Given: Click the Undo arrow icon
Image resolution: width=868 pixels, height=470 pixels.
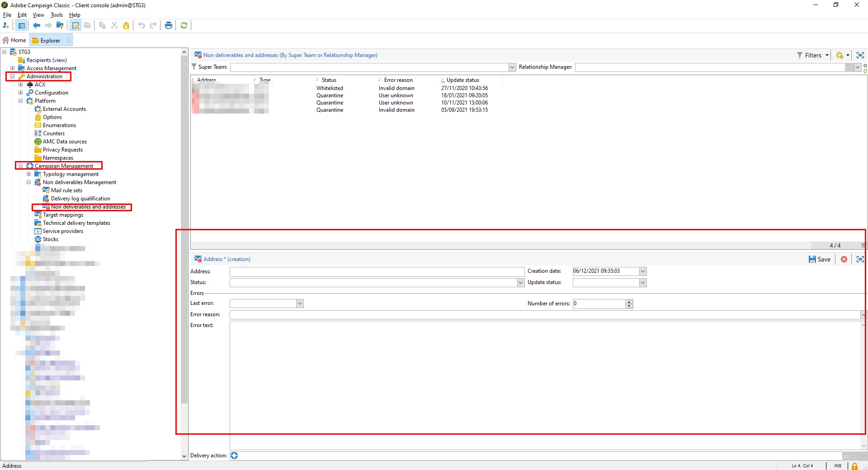Looking at the screenshot, I should 142,25.
